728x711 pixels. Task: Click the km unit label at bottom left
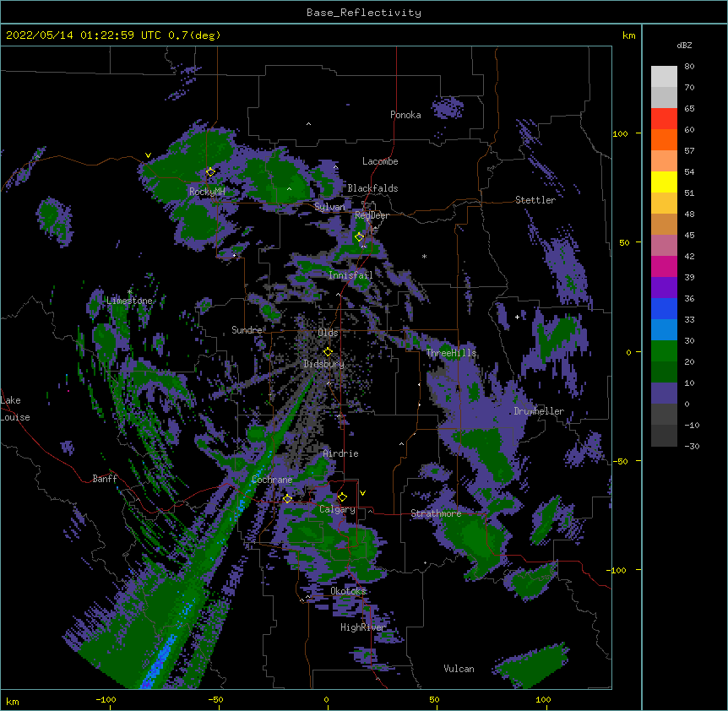click(13, 702)
